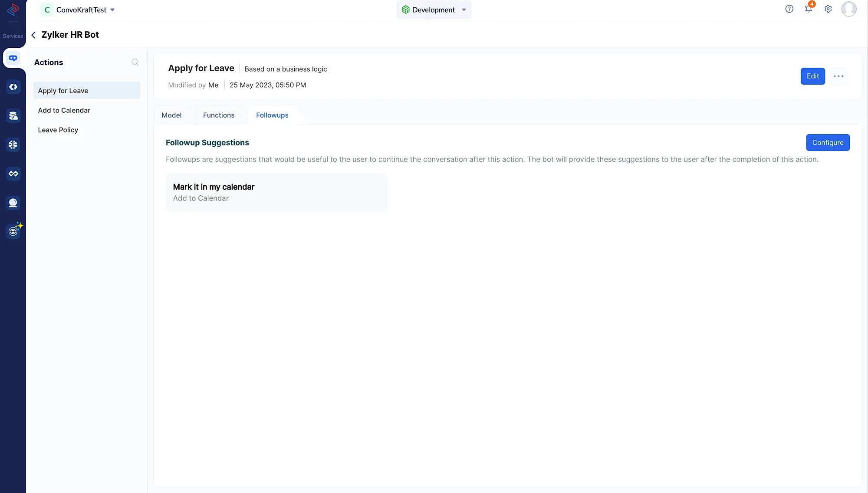This screenshot has height=493, width=868.
Task: Open the cloud database service icon
Action: pyautogui.click(x=13, y=116)
